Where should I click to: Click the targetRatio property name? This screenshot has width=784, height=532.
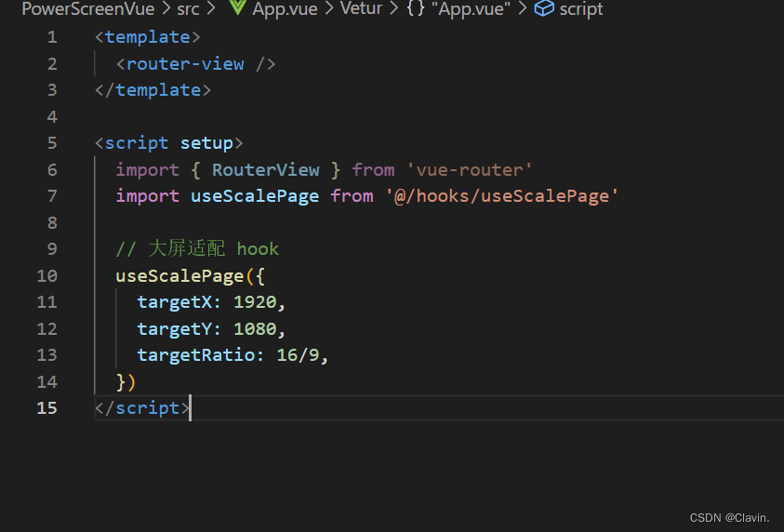point(195,355)
